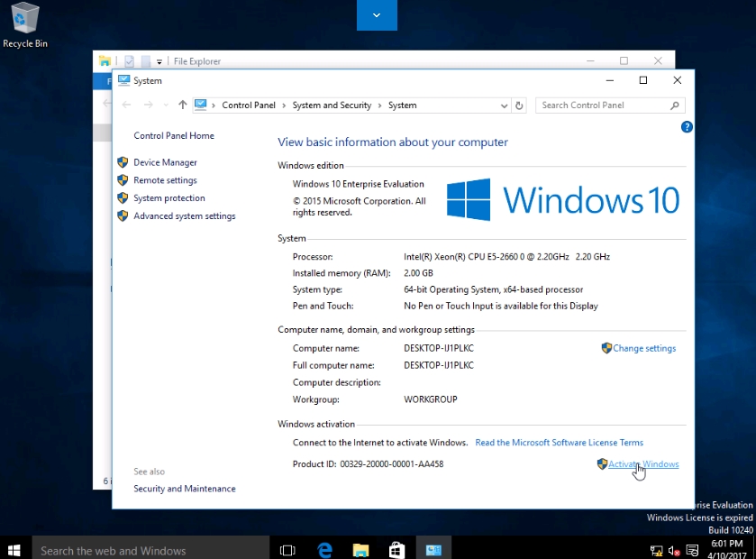This screenshot has width=756, height=559.
Task: Click the Search Control Panel field
Action: click(x=604, y=105)
